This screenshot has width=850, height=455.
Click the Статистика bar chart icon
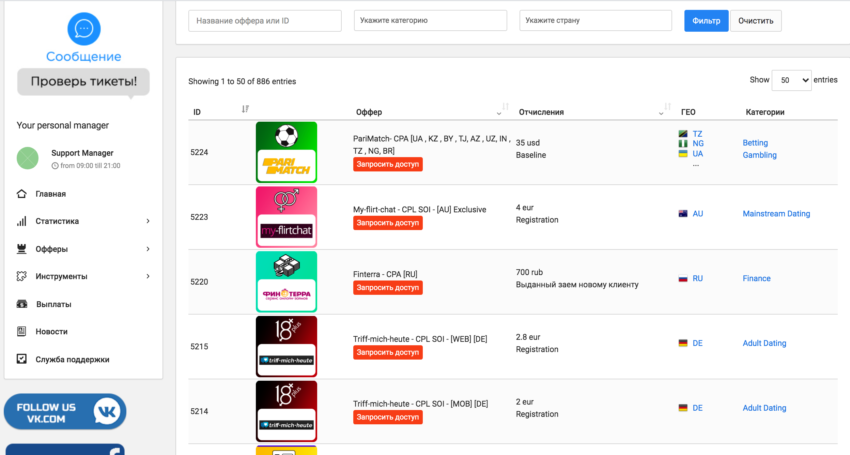pyautogui.click(x=22, y=221)
